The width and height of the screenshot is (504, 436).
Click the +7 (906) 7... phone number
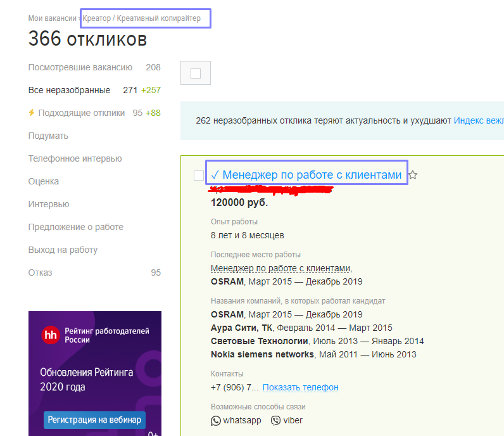[234, 387]
